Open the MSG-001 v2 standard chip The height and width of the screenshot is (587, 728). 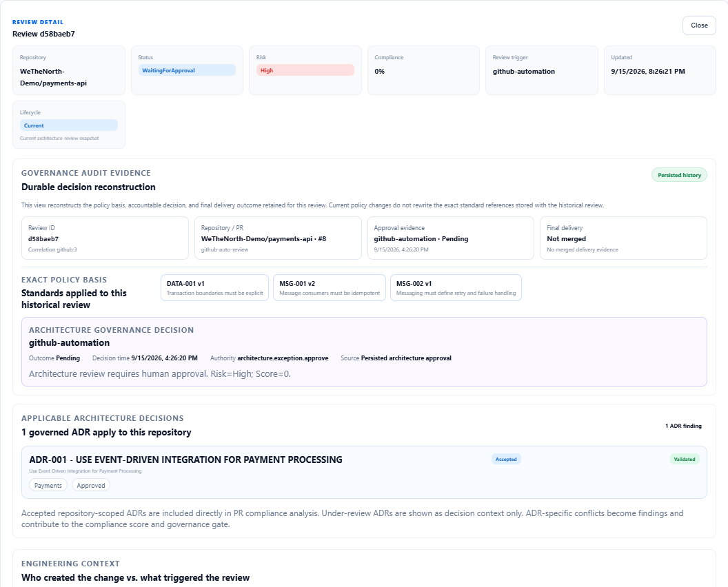click(x=329, y=288)
